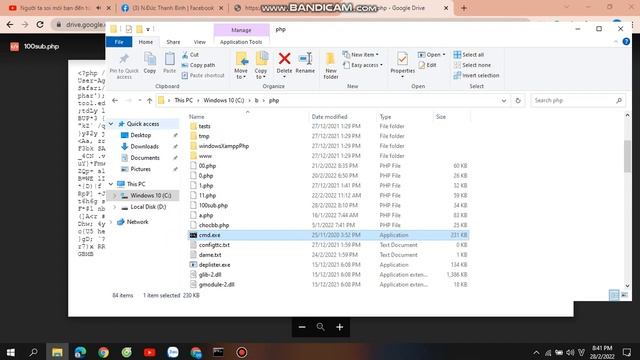Rename the selected file
640x360 pixels.
[305, 62]
